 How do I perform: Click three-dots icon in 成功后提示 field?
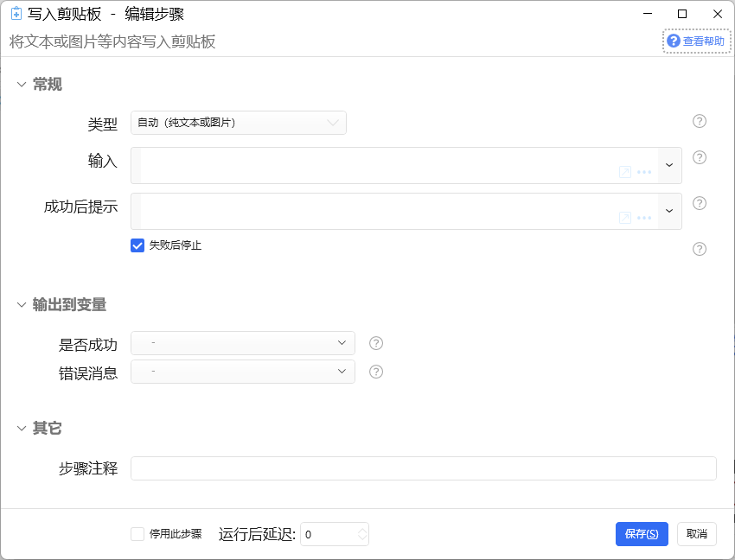point(644,218)
